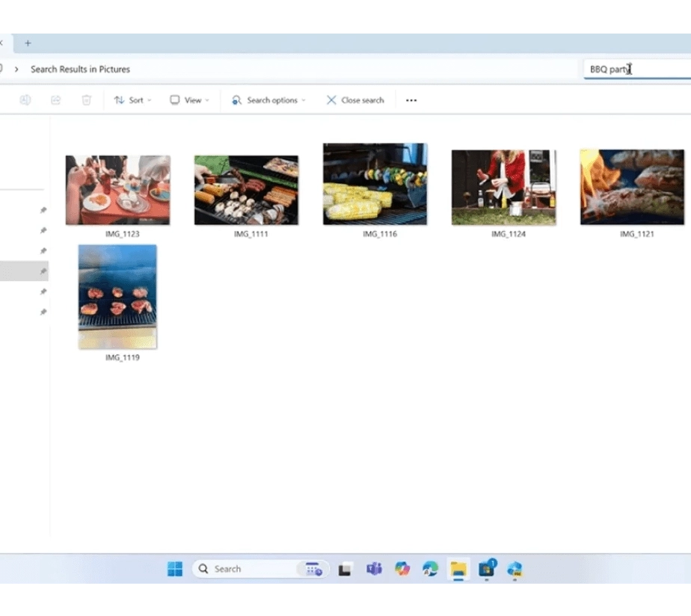This screenshot has height=616, width=691.
Task: Open a new File Explorer tab
Action: pyautogui.click(x=28, y=43)
